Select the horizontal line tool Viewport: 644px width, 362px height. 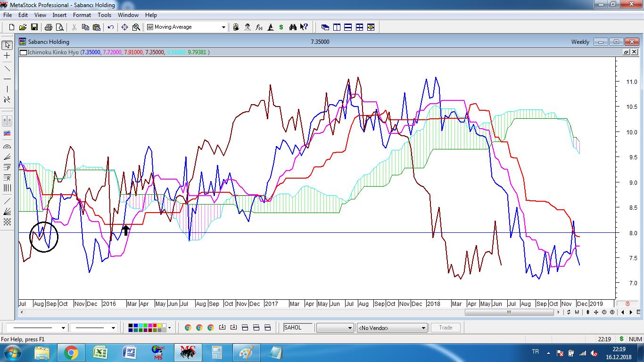(7, 79)
